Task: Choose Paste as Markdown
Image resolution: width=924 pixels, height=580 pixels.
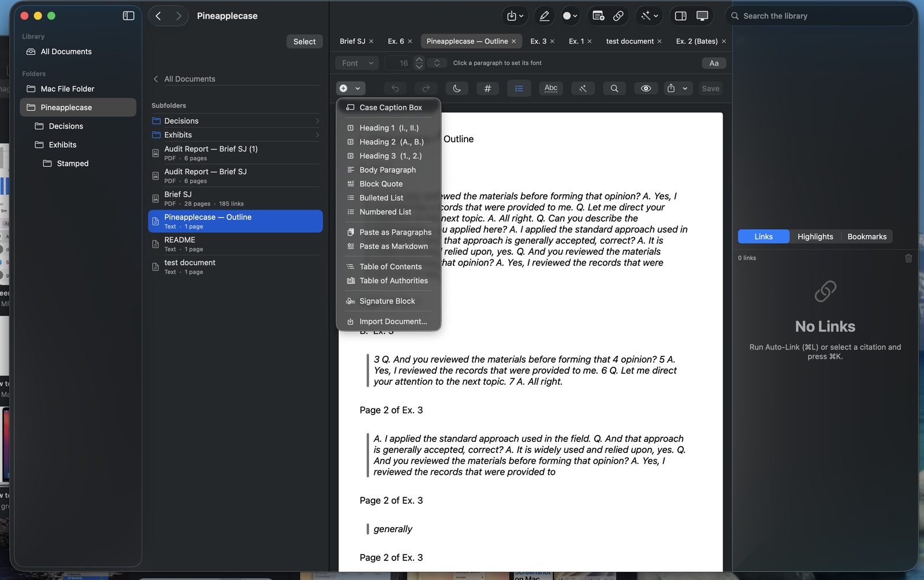Action: [x=389, y=246]
